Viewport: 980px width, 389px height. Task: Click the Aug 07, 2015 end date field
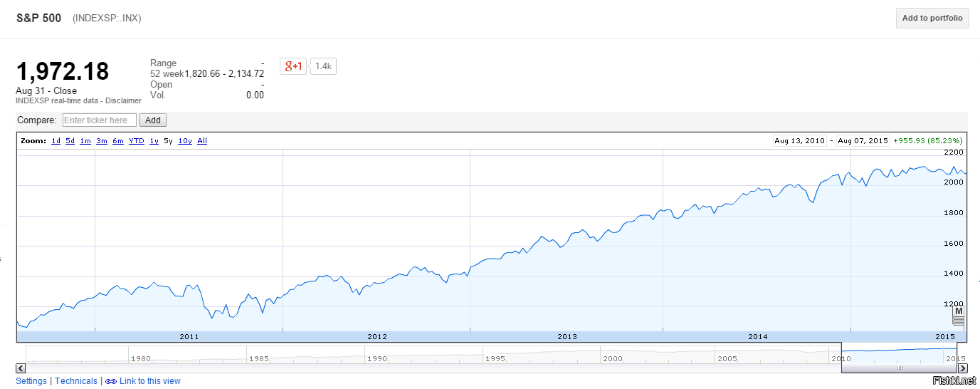pyautogui.click(x=863, y=141)
